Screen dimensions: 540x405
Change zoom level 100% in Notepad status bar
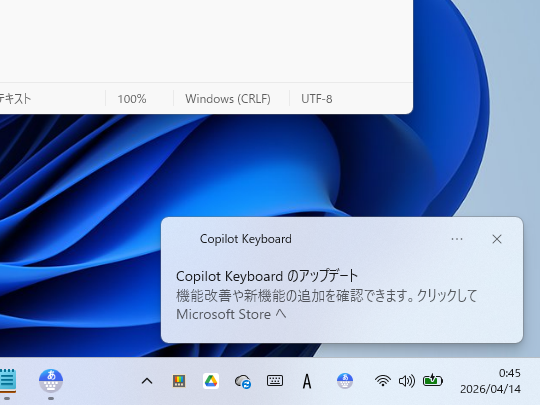[132, 99]
